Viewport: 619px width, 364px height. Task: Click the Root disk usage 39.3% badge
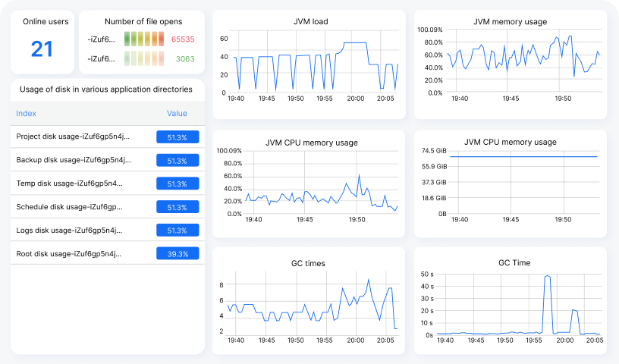(177, 254)
